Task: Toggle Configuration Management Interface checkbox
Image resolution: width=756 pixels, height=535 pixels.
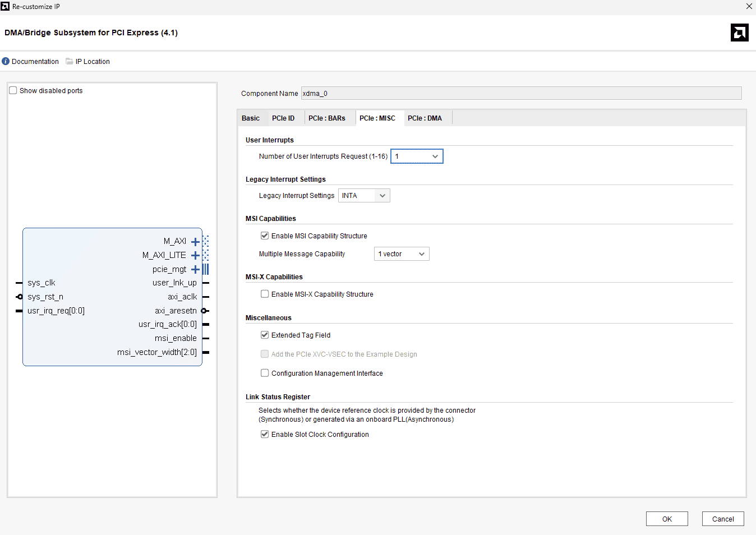Action: pos(265,373)
